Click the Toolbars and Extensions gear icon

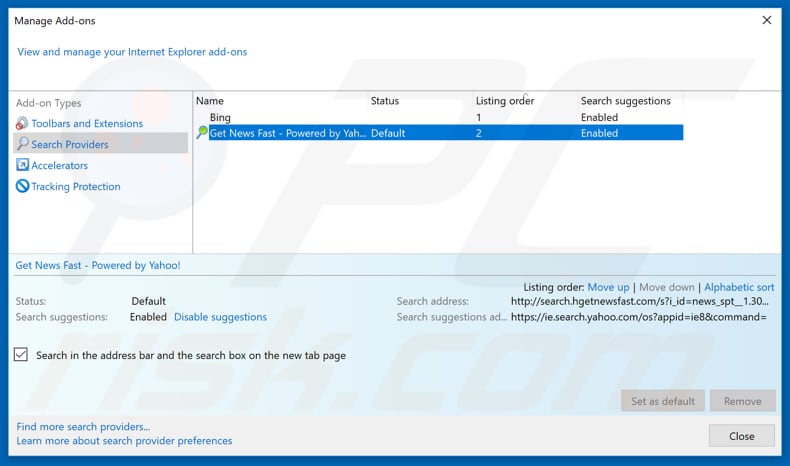coord(22,123)
